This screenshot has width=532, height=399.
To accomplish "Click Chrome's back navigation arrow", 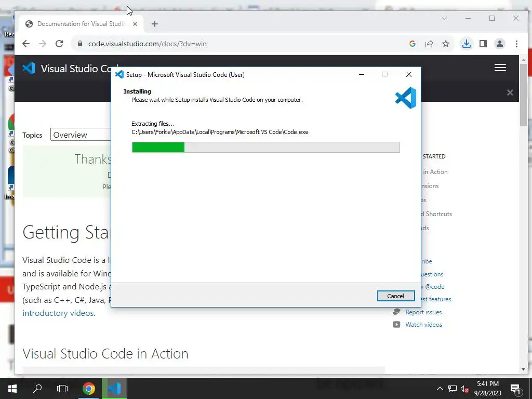I will coord(26,44).
